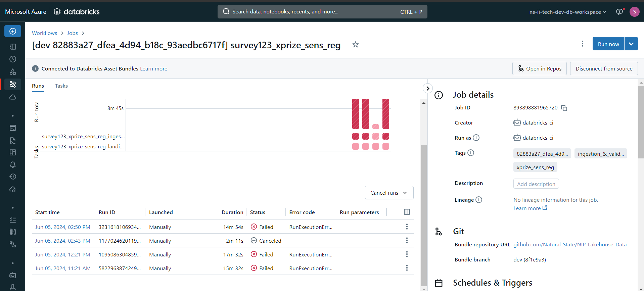Screen dimensions: 644x291
Task: Click the details panel vertical scrollbar
Action: pos(641,123)
